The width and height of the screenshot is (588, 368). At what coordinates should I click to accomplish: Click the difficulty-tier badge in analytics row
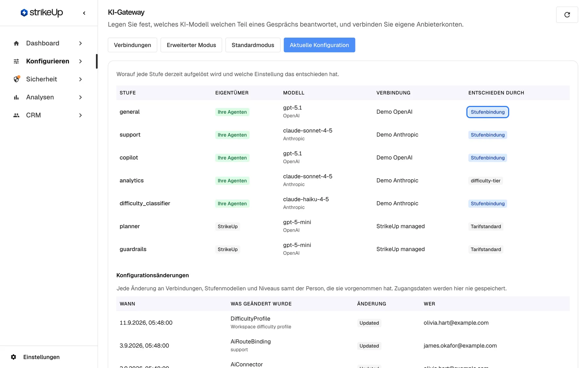(485, 181)
